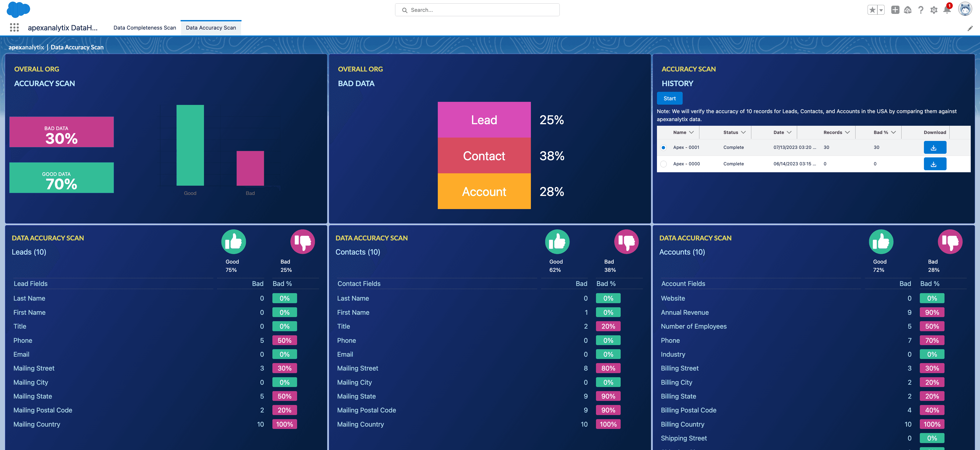Focus the global Search field
The height and width of the screenshot is (450, 980).
click(x=477, y=10)
